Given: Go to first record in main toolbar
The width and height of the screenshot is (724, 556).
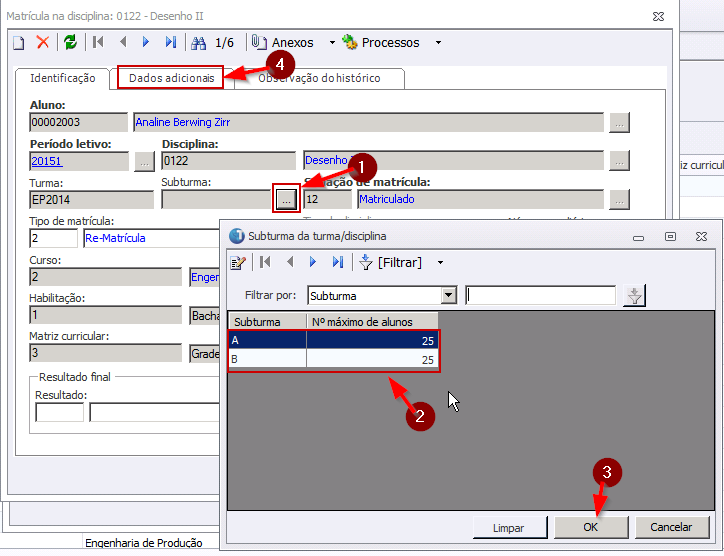Looking at the screenshot, I should pyautogui.click(x=98, y=43).
